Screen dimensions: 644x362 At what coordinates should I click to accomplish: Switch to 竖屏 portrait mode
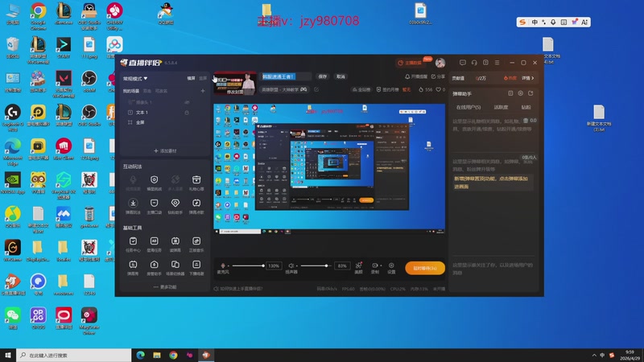click(x=203, y=78)
